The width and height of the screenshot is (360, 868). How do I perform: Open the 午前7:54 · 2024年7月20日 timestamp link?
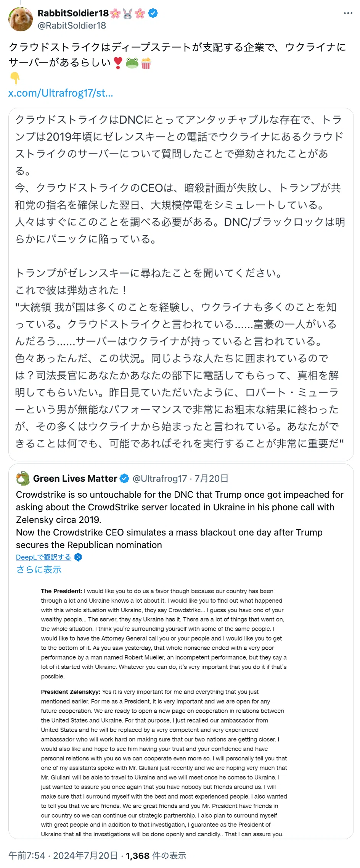click(x=63, y=855)
